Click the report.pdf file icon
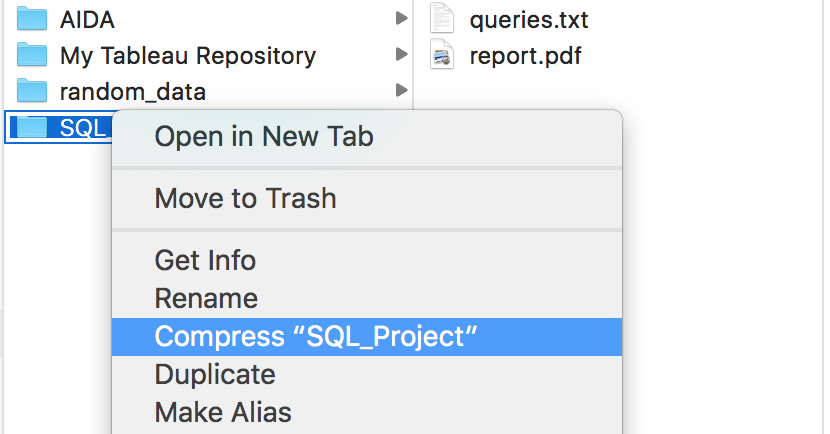The image size is (830, 434). click(x=442, y=55)
